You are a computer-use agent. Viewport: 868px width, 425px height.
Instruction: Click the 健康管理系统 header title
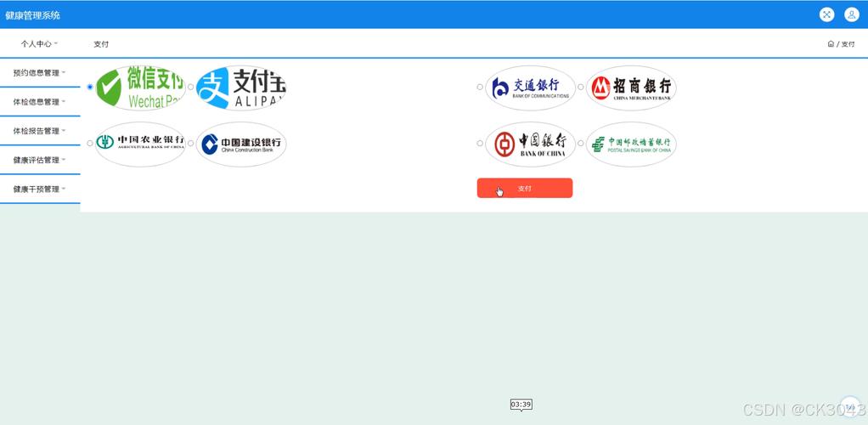coord(32,15)
